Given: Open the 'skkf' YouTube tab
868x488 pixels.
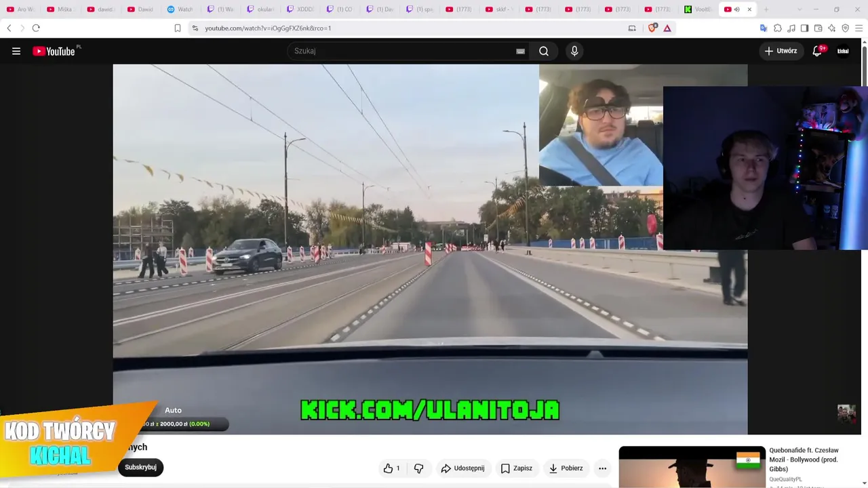Looking at the screenshot, I should [500, 9].
